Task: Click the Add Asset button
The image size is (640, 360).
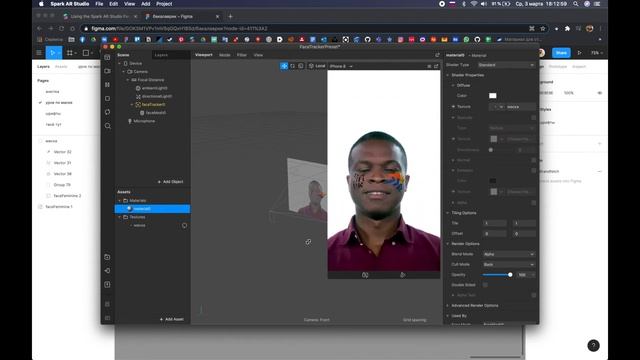Action: (x=171, y=319)
